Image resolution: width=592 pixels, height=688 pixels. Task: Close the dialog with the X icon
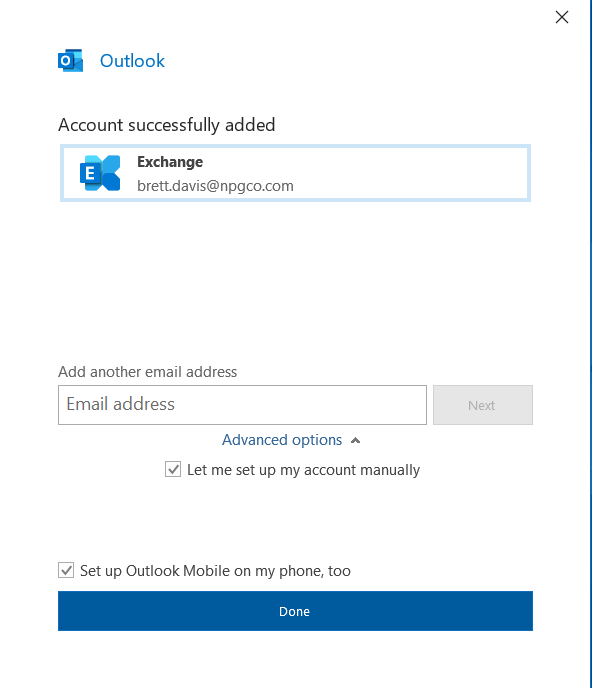[x=562, y=17]
